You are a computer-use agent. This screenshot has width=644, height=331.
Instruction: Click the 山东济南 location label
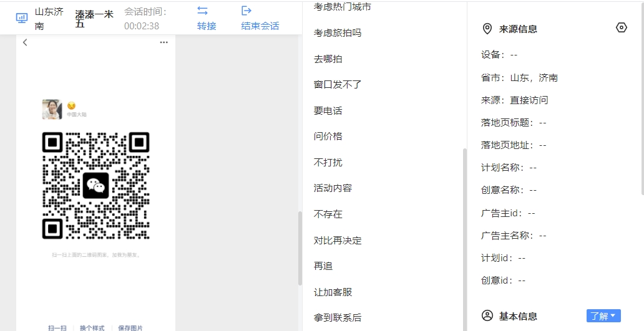coord(49,19)
